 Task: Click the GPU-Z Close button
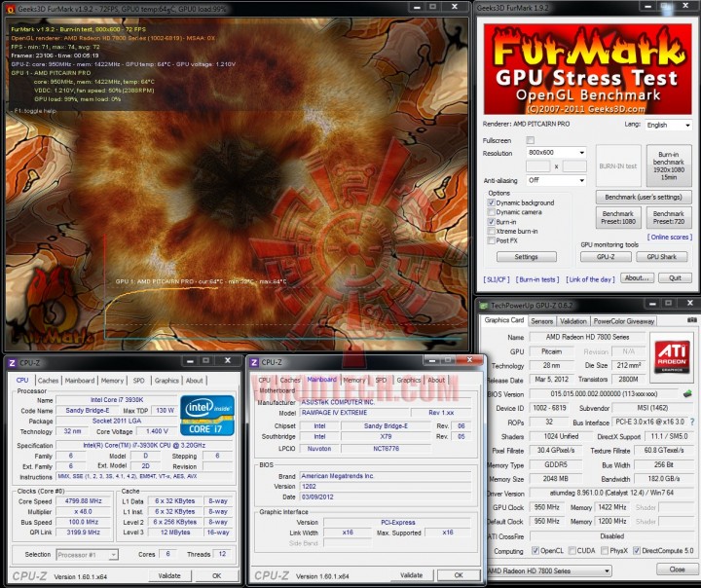677,570
